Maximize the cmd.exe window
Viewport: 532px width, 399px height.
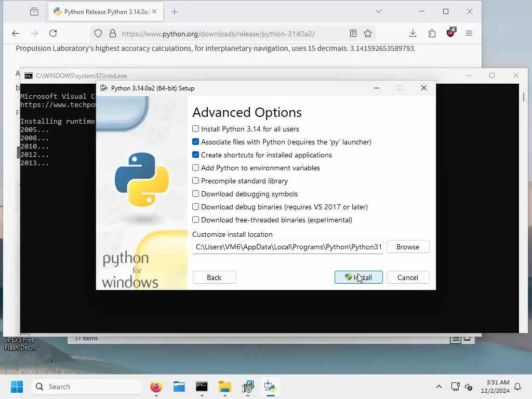click(x=492, y=75)
